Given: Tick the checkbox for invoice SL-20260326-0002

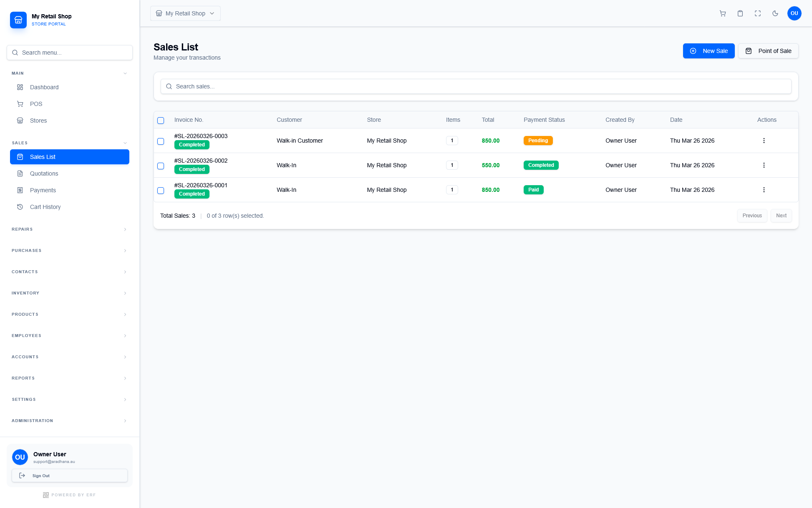Looking at the screenshot, I should click(161, 166).
